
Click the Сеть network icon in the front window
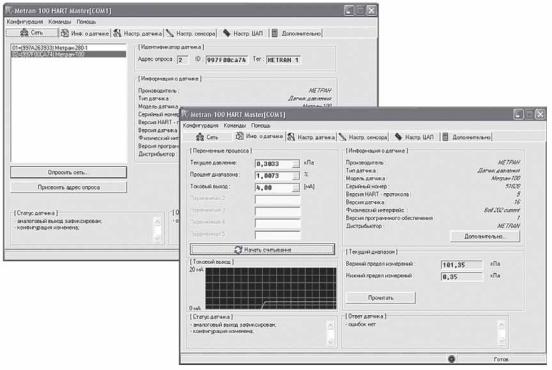200,137
